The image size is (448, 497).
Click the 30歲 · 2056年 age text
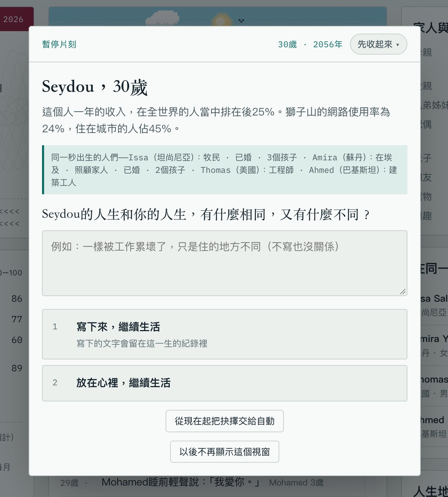[310, 44]
